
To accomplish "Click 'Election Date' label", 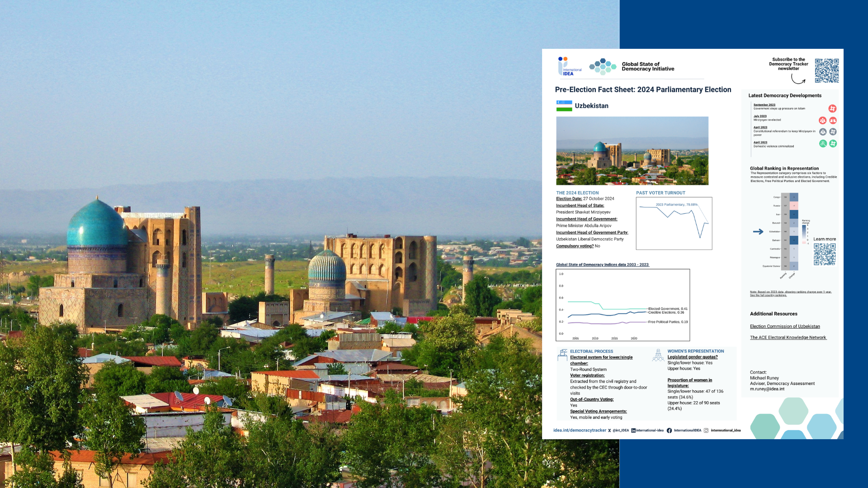I will (569, 199).
